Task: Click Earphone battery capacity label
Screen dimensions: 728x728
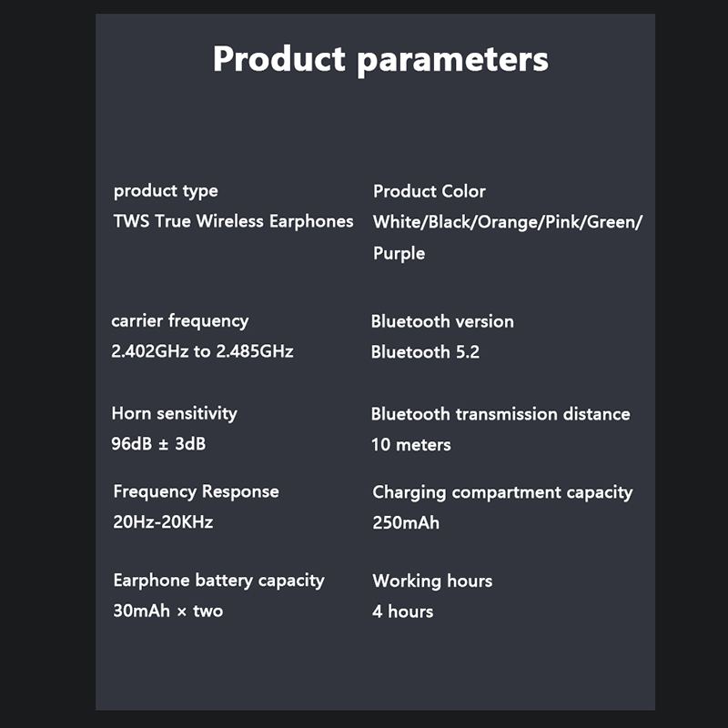Action: pos(218,581)
